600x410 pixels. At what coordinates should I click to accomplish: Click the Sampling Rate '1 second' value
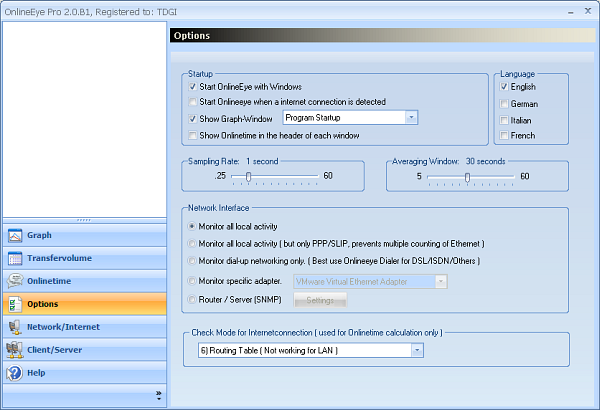(262, 161)
